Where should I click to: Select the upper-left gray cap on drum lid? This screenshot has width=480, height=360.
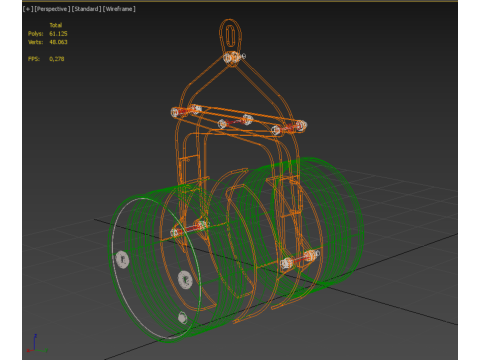pyautogui.click(x=122, y=260)
